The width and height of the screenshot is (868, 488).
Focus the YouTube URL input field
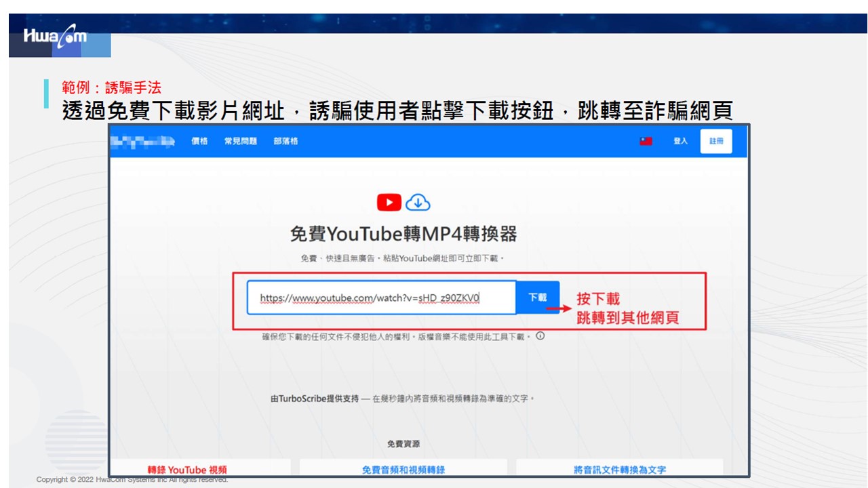pyautogui.click(x=381, y=298)
